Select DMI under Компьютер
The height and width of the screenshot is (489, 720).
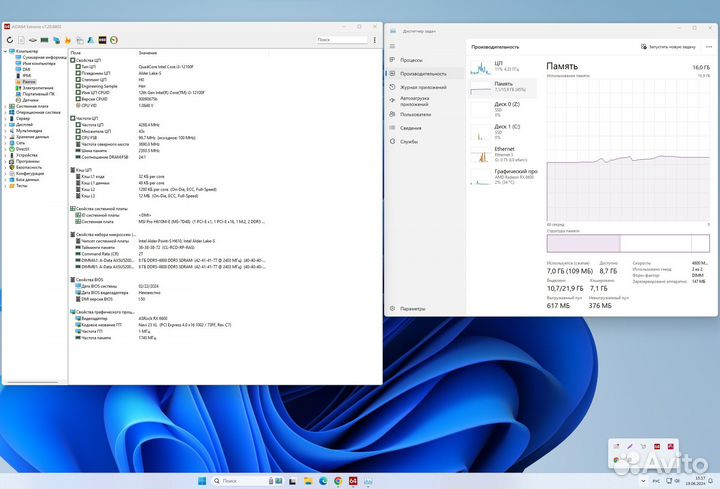(23, 69)
